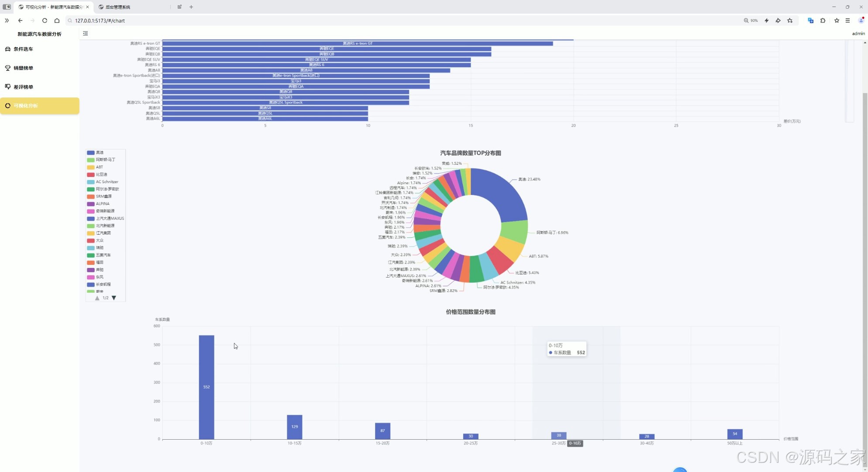The image size is (868, 472).
Task: Click the 0-10万 bar showing 552
Action: point(207,387)
